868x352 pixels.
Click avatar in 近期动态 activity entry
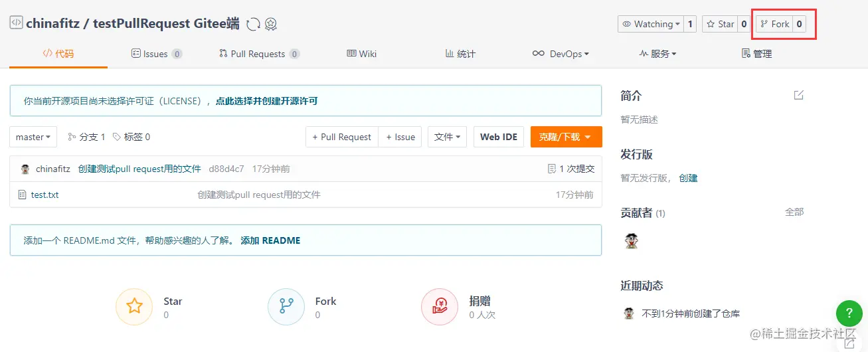click(629, 313)
